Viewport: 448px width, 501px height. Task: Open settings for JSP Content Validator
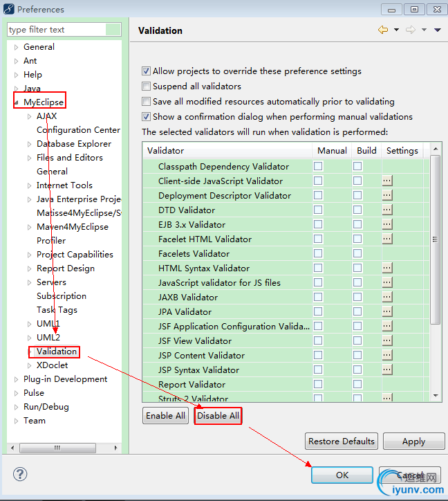tap(387, 355)
